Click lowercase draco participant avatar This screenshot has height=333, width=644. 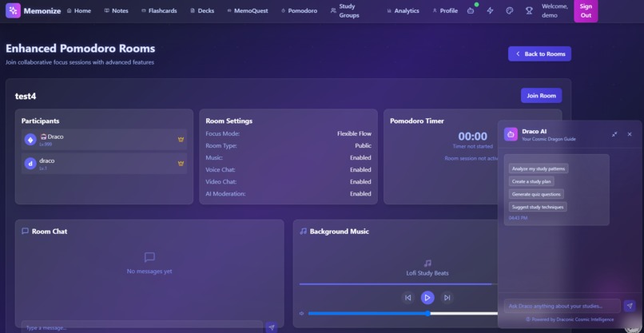(x=30, y=164)
